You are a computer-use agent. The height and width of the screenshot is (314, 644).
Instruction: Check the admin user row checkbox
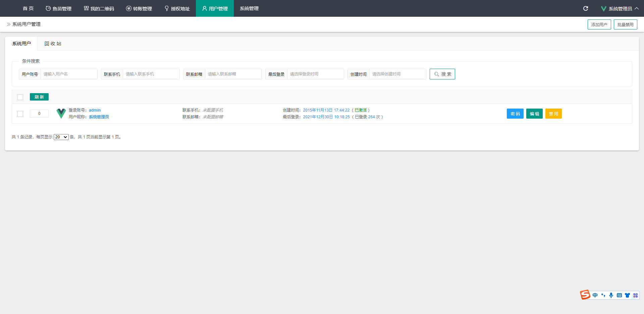(20, 114)
